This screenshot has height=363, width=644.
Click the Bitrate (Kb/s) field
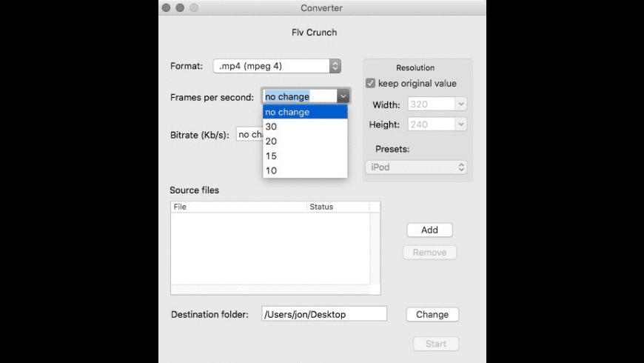coord(249,134)
